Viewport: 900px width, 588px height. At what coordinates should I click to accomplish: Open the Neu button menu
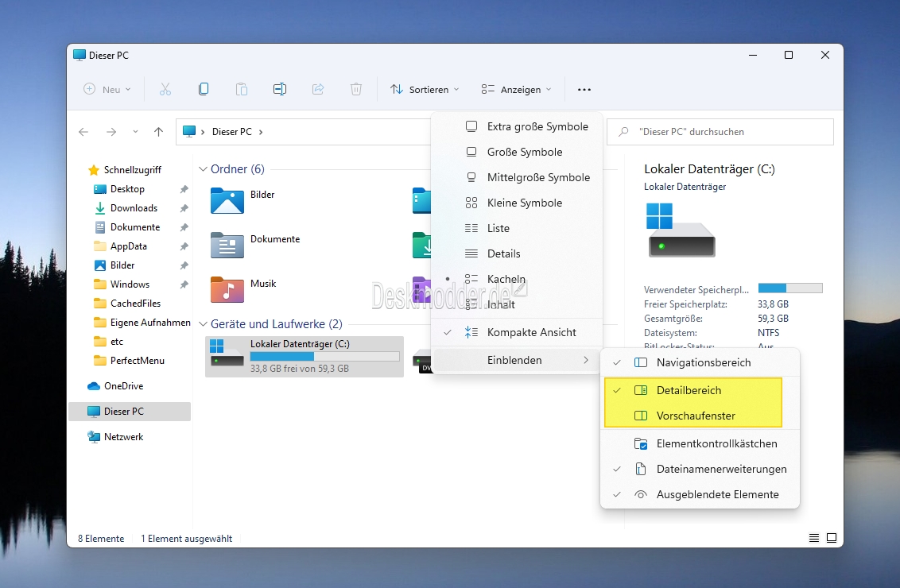click(107, 90)
